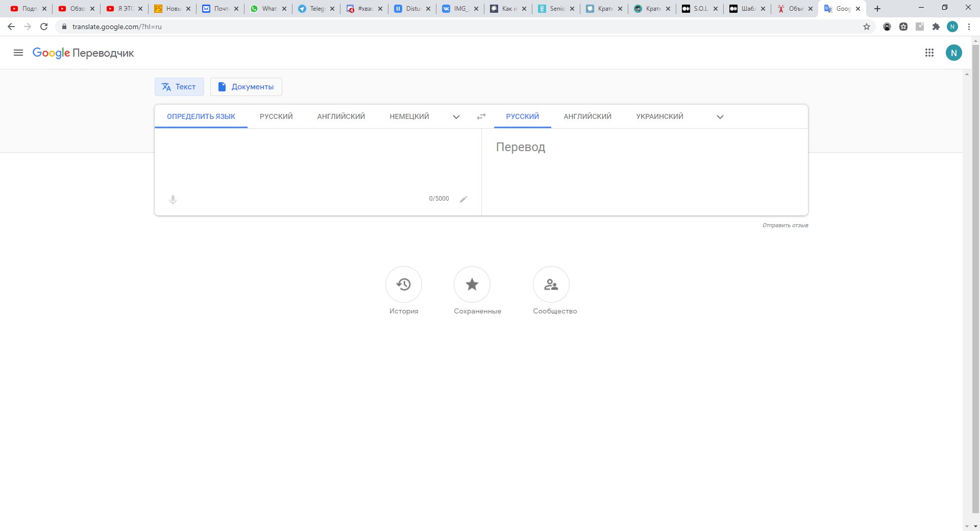
Task: Click the gray arrow-box extension icon
Action: [920, 27]
